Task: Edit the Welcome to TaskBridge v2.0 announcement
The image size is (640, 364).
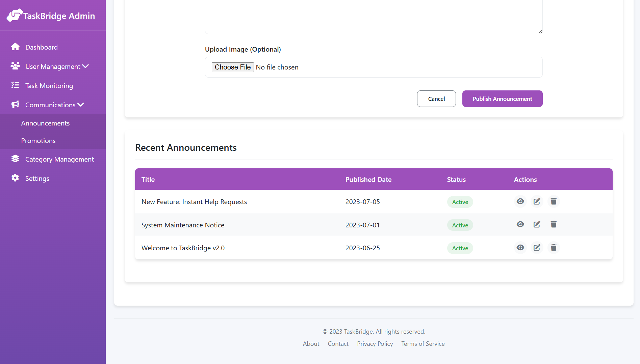Action: (x=537, y=248)
